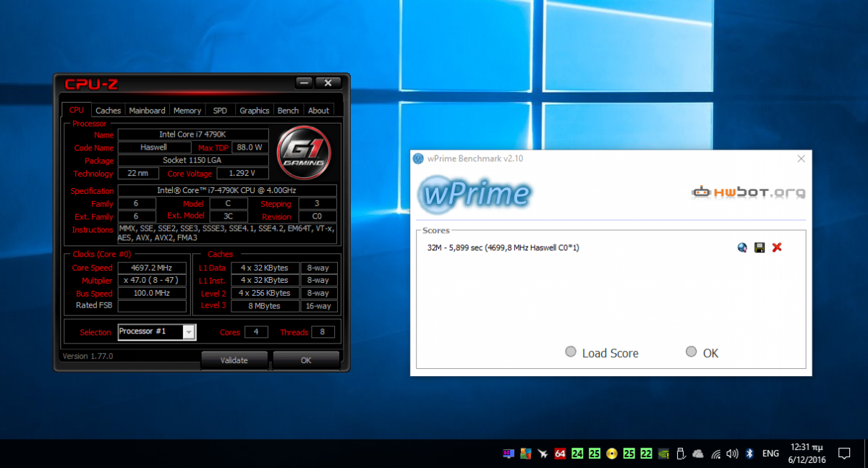Show the About tab in CPU-Z
868x468 pixels.
(x=318, y=111)
